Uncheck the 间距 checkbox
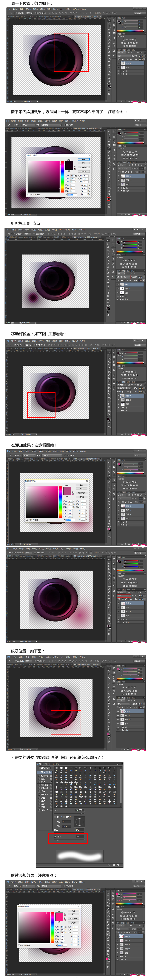 tap(56, 837)
